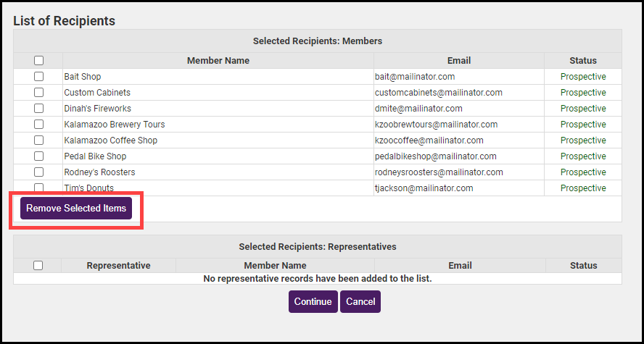Click the Email column header for Members

(459, 61)
